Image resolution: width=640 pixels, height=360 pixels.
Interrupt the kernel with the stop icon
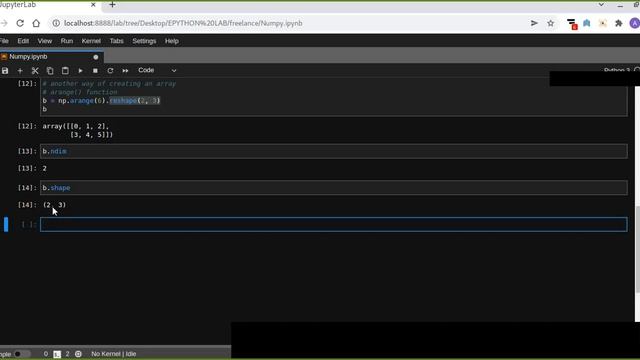(95, 71)
